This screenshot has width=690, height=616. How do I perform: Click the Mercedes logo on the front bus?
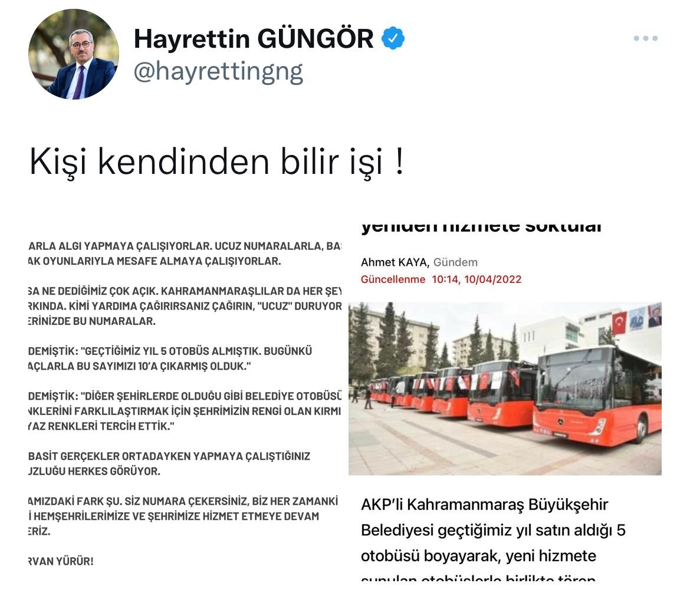(x=561, y=421)
